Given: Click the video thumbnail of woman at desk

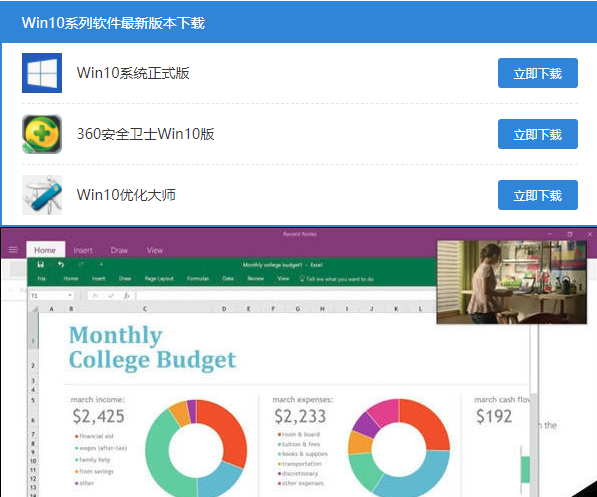Looking at the screenshot, I should coord(512,282).
